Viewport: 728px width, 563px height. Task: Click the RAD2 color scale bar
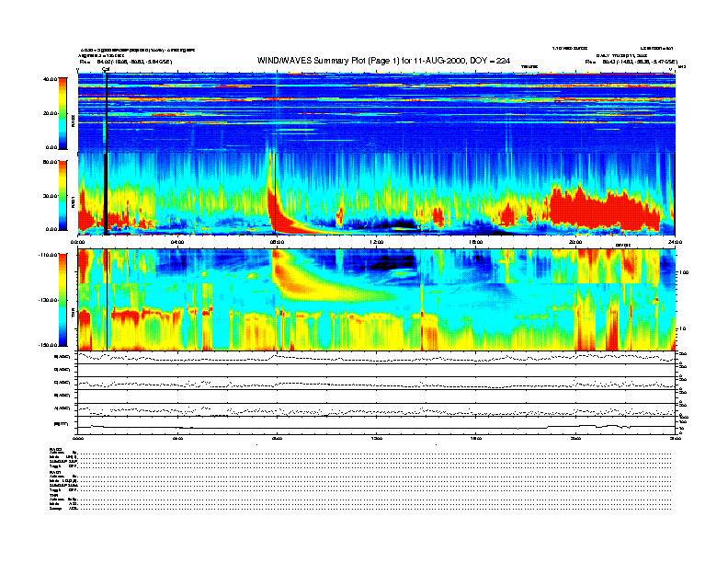click(63, 113)
